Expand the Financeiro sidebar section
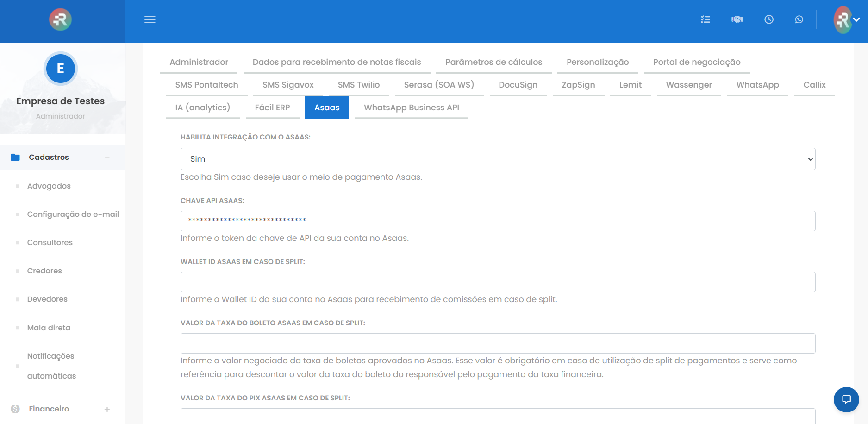 pyautogui.click(x=107, y=409)
